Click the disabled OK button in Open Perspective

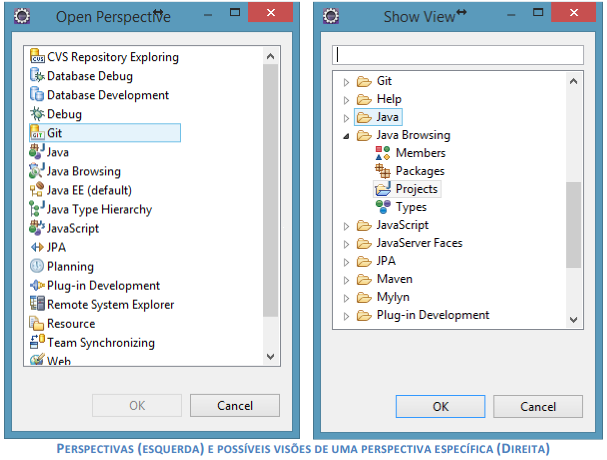(x=137, y=405)
